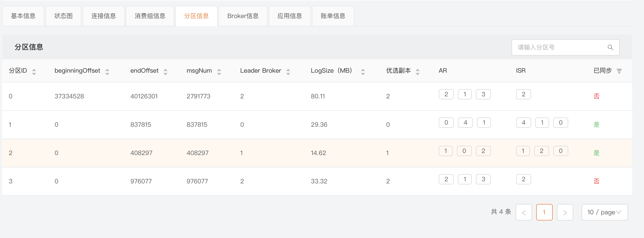Screen dimensions: 644x238
Task: Go to the 账单信息 tab
Action: pos(333,16)
